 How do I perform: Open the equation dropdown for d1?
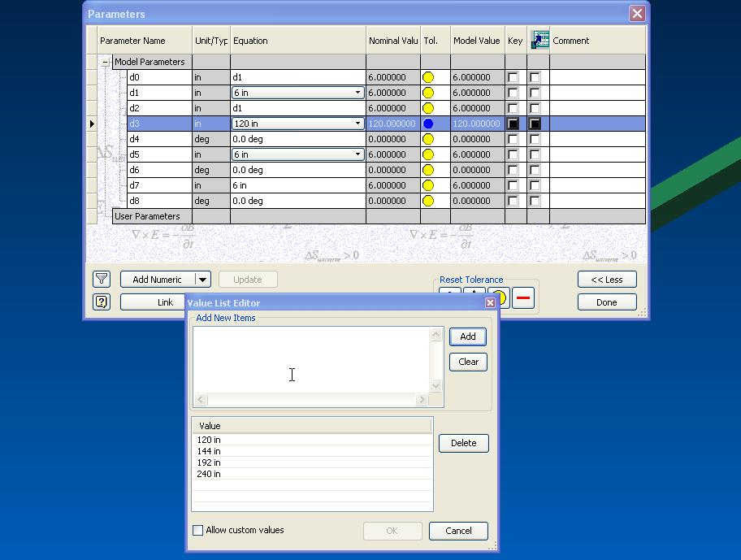356,92
